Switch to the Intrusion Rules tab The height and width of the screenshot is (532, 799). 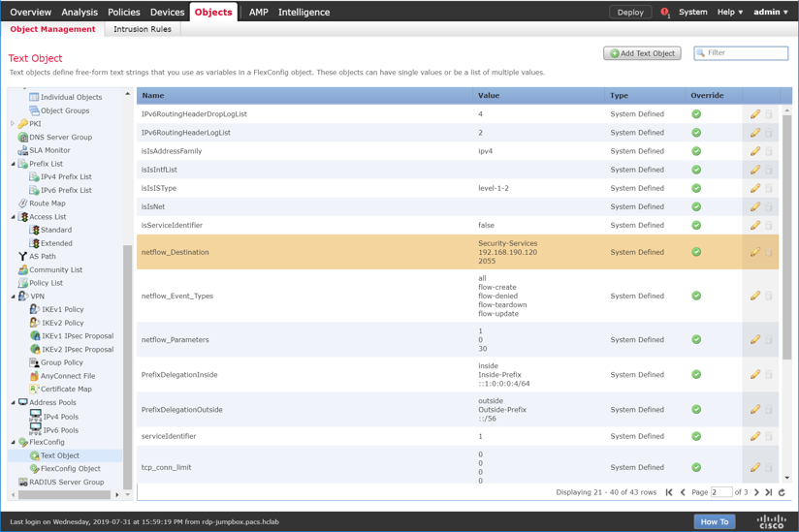pos(143,29)
